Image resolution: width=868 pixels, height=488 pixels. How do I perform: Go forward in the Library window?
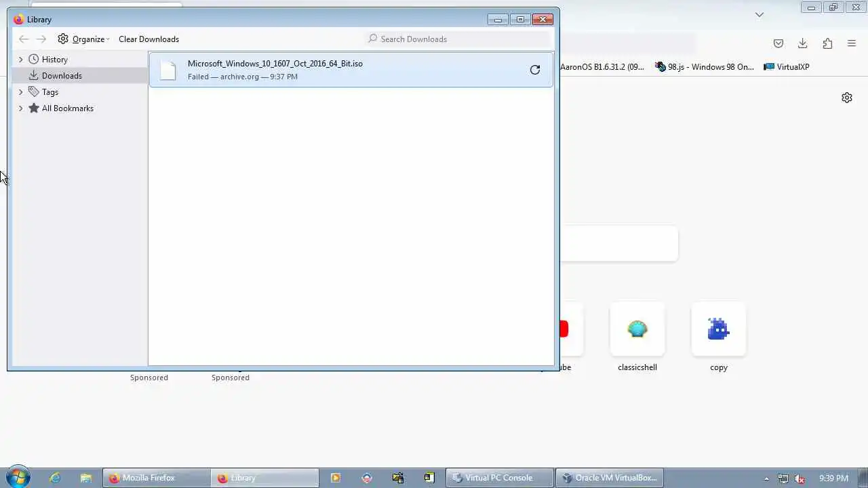point(41,39)
